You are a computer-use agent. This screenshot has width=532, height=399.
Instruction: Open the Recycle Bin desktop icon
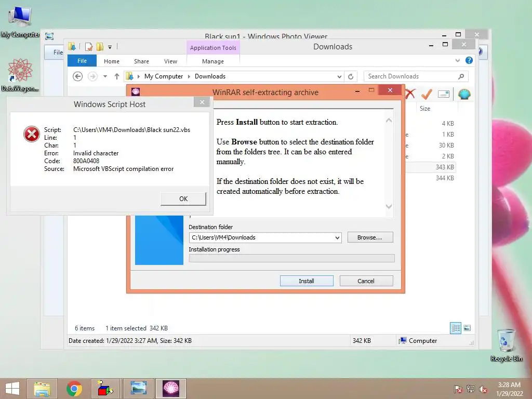(x=506, y=344)
